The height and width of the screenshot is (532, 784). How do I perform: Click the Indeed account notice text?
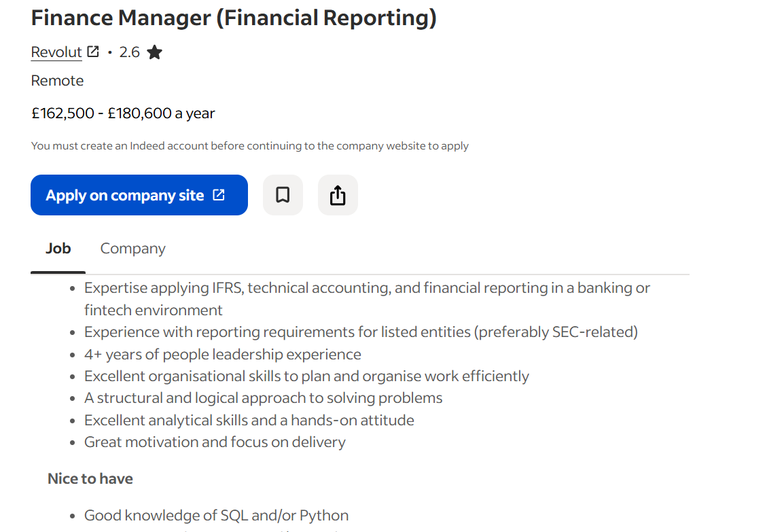pyautogui.click(x=249, y=146)
